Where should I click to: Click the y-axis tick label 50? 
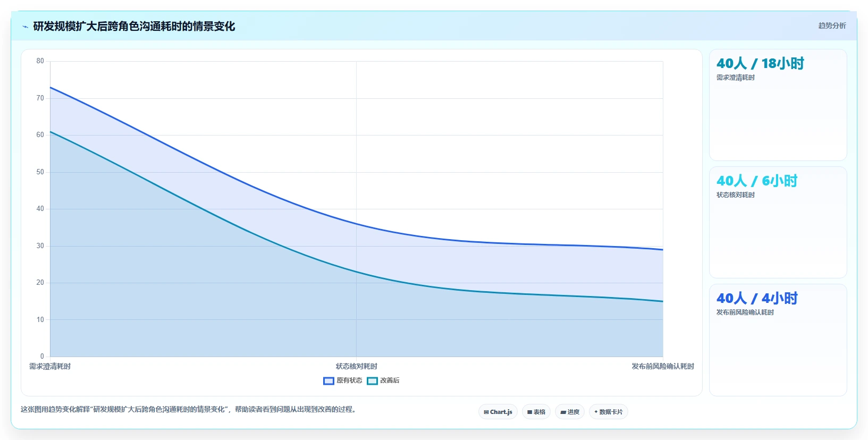pyautogui.click(x=40, y=172)
